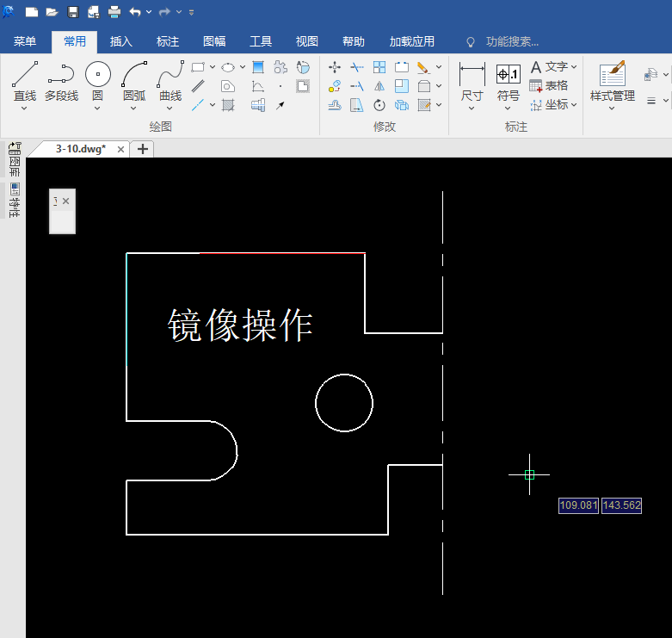Click the Save As icon beside Save
The width and height of the screenshot is (672, 638).
click(94, 12)
